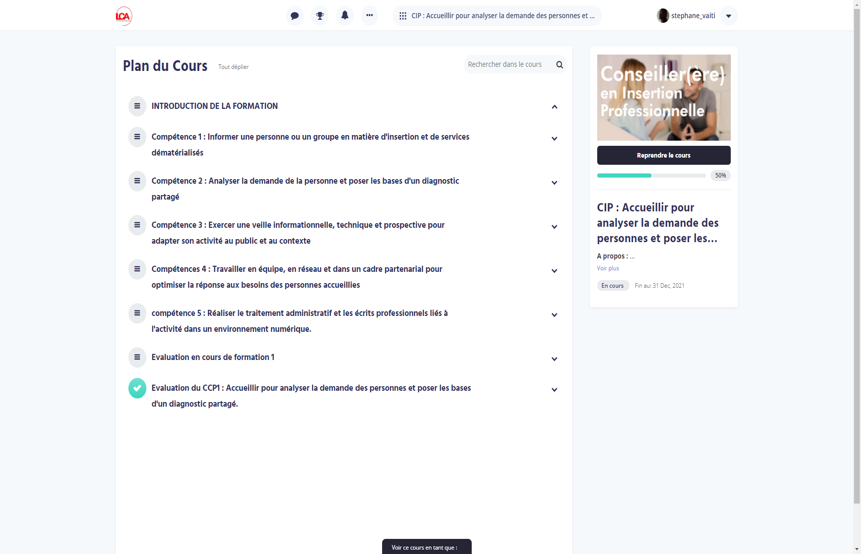Image resolution: width=862 pixels, height=554 pixels.
Task: Click the list icon beside Compétence 3
Action: coord(137,225)
